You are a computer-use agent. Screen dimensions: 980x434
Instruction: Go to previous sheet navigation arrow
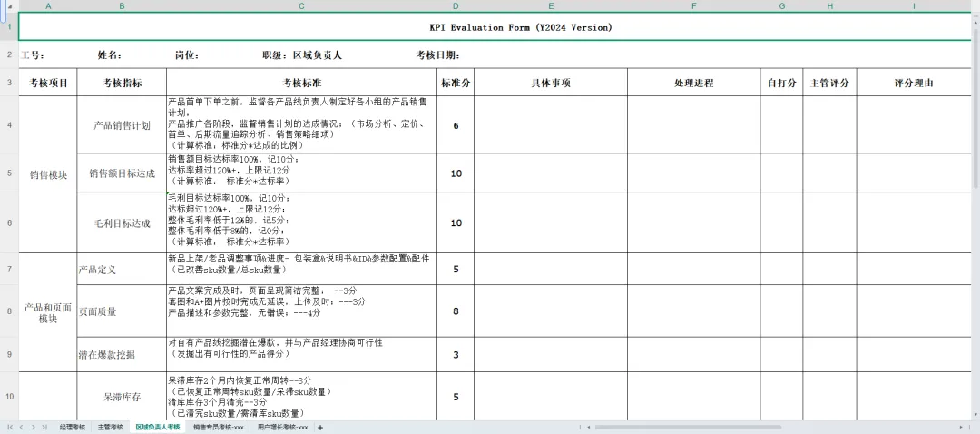(22, 428)
